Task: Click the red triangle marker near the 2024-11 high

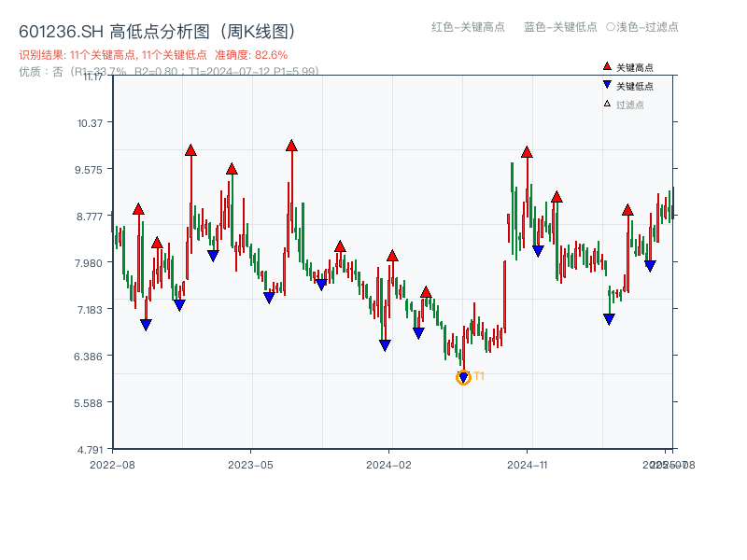Action: (528, 151)
